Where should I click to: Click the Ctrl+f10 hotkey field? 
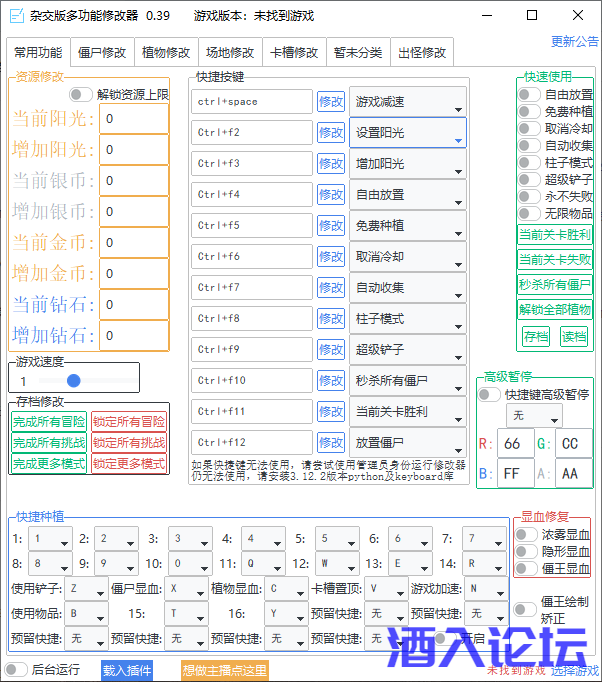click(252, 381)
